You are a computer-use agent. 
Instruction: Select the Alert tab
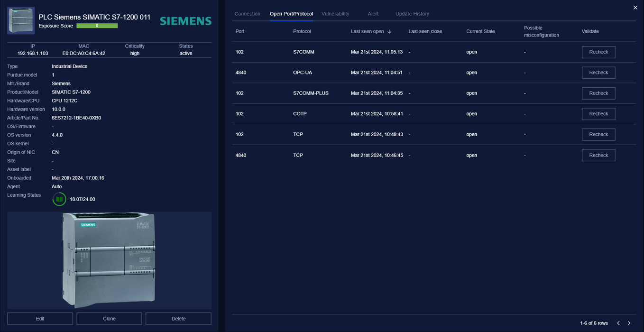(x=373, y=14)
